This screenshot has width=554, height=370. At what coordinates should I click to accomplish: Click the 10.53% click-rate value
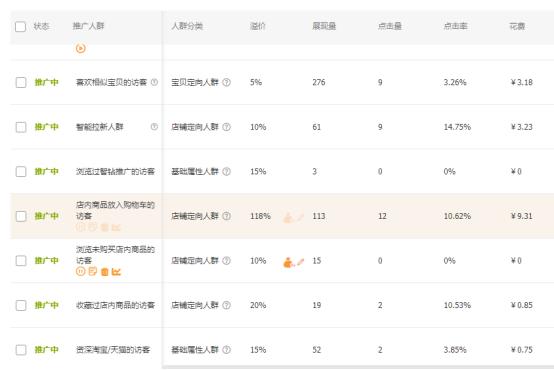pos(457,305)
